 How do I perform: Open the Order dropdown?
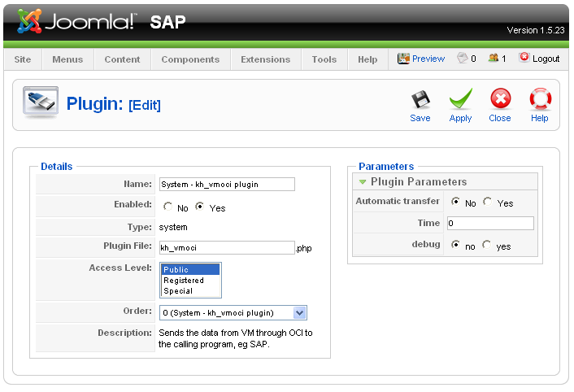point(299,312)
